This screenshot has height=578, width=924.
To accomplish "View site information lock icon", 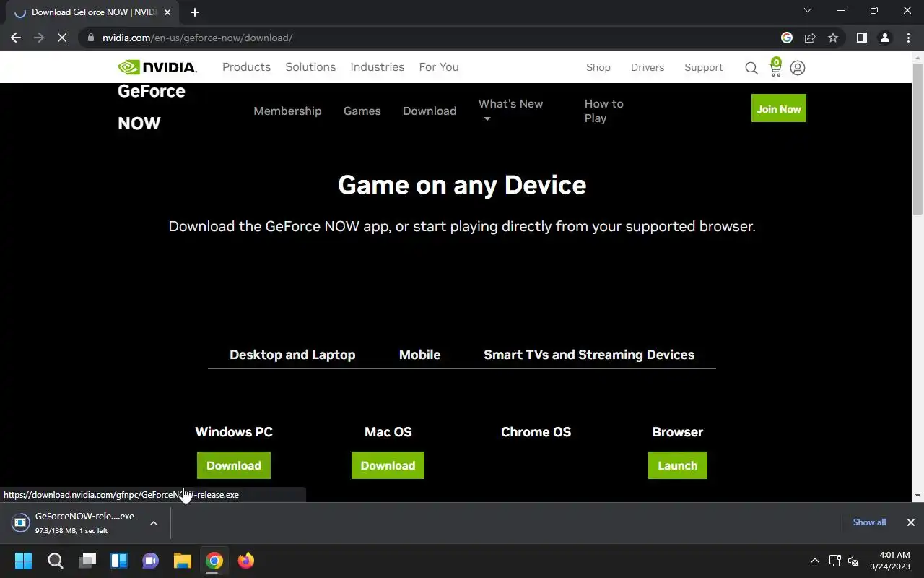I will pos(91,38).
